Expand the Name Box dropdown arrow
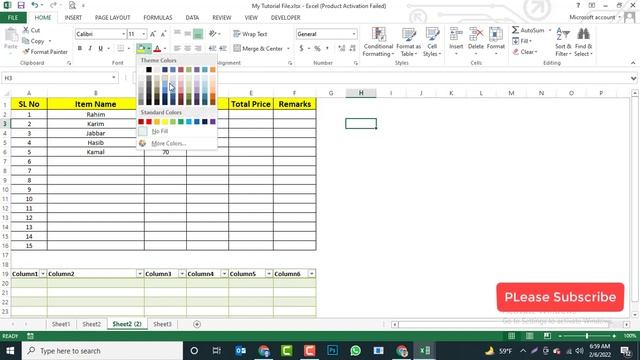640x360 pixels. click(114, 78)
